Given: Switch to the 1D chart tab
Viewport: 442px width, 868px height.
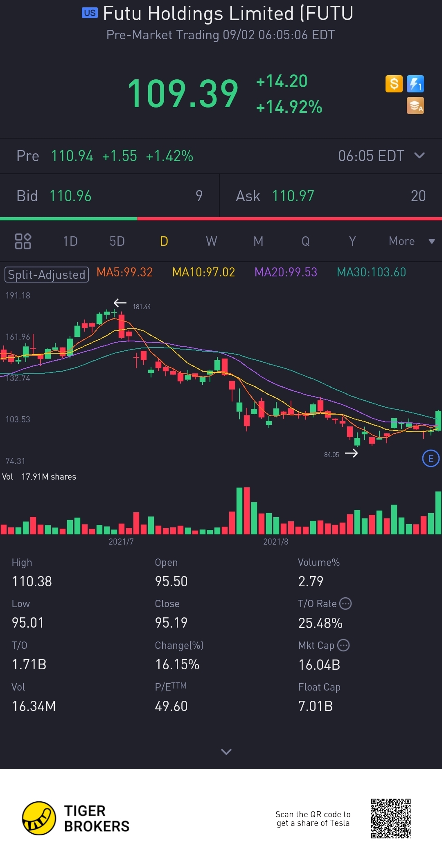Looking at the screenshot, I should point(70,241).
